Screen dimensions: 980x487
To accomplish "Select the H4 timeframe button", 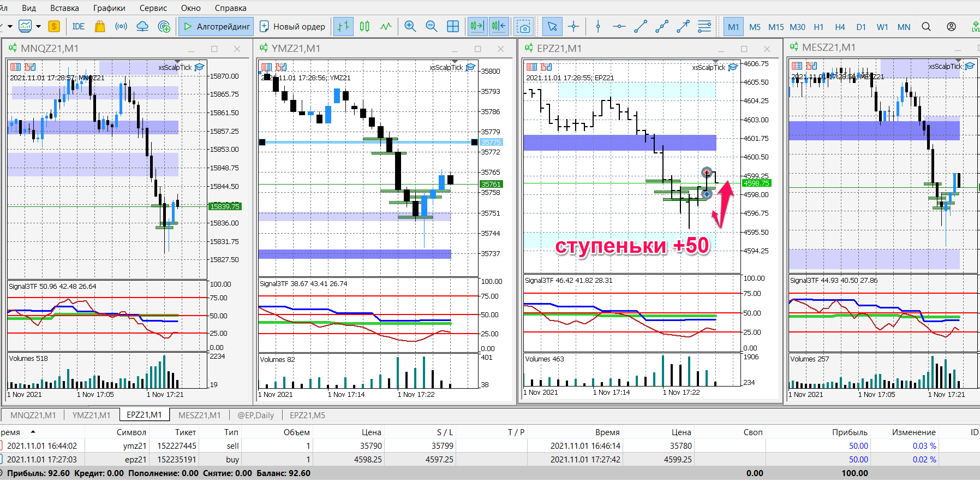I will point(840,27).
